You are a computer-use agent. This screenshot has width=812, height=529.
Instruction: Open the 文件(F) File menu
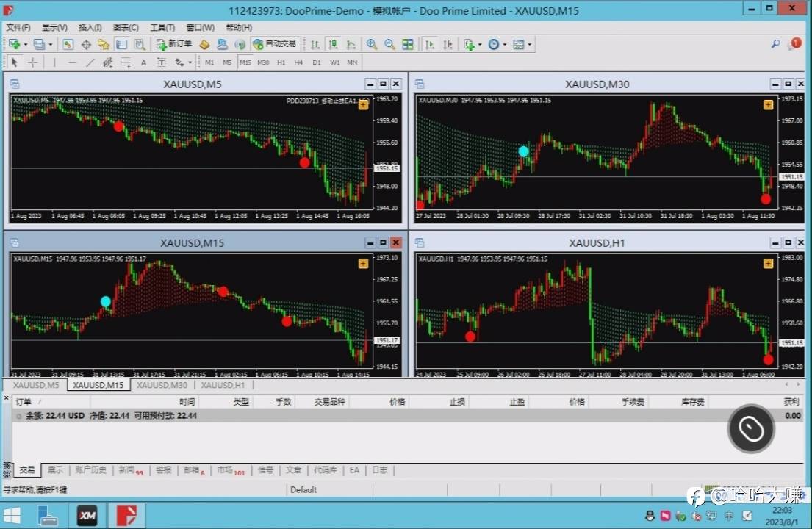tap(18, 27)
